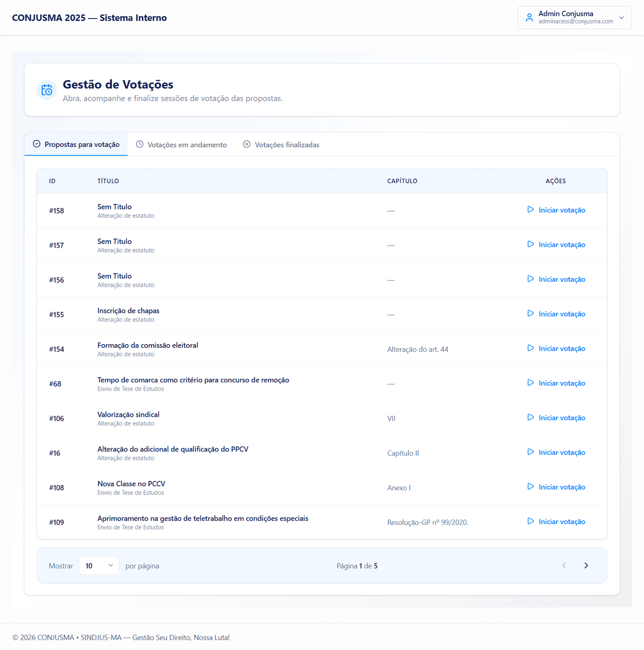Click Iniciar votação for proposal #68
Viewport: 644px width, 650px height.
tap(562, 383)
